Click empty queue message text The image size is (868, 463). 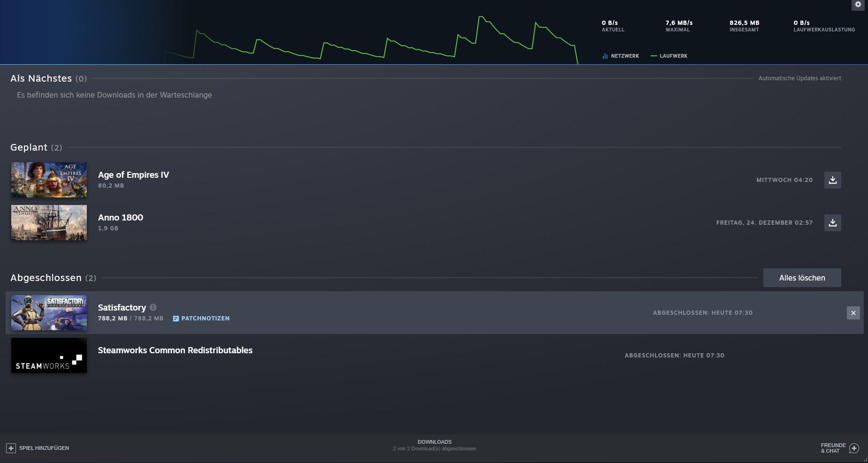114,95
